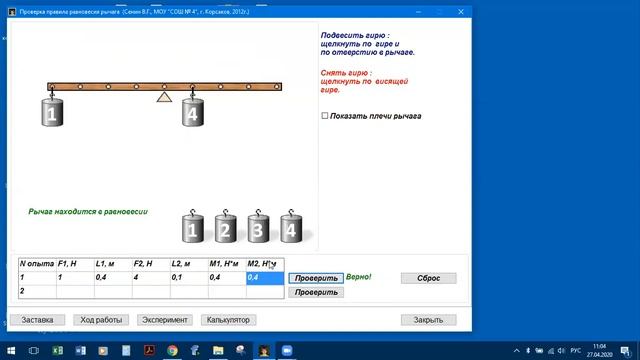Open the 'Заставка' screen

[37, 320]
